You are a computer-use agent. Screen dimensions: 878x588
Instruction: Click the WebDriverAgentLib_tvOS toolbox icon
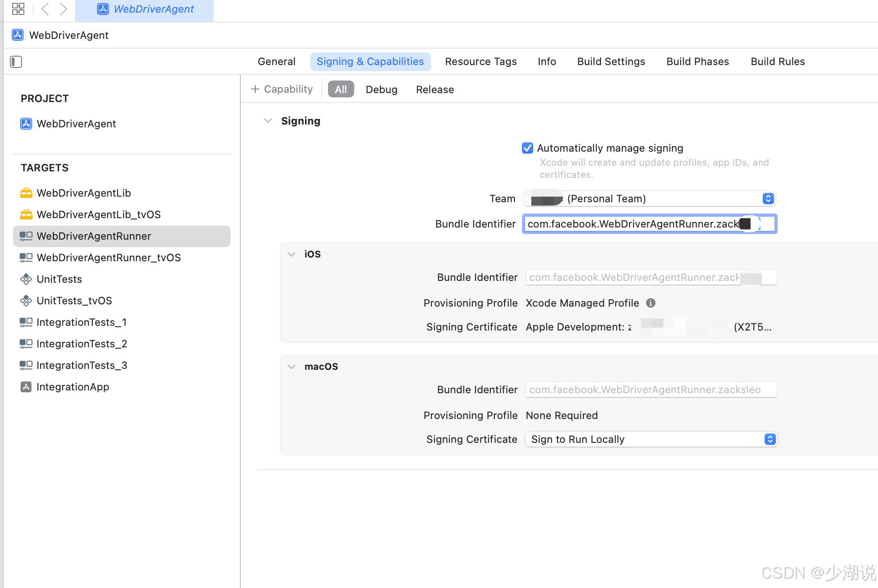point(26,214)
